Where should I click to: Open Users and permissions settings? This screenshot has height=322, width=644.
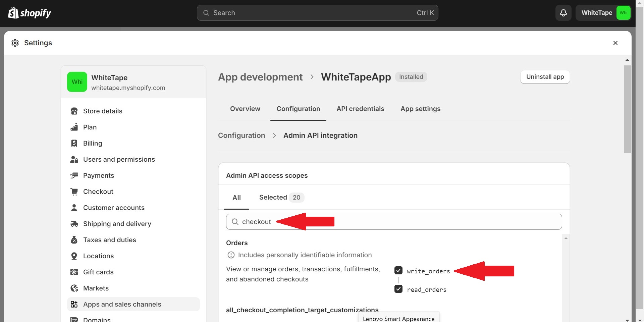click(x=133, y=159)
